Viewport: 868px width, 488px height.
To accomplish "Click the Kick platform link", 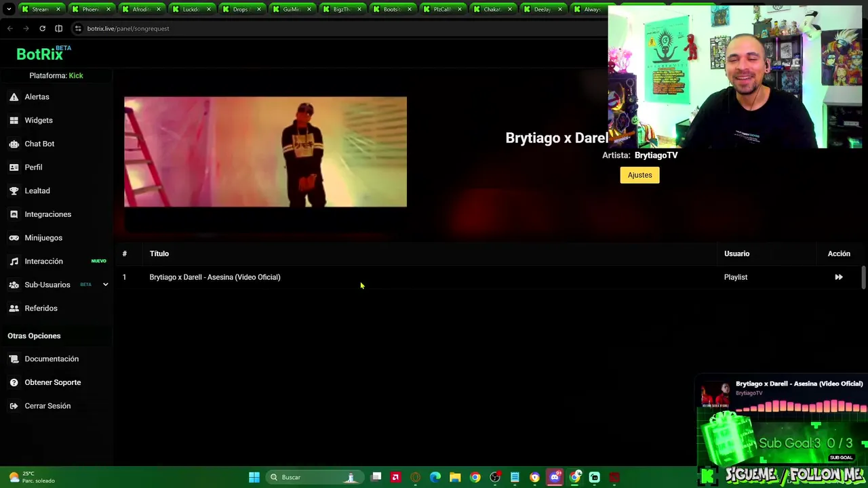I will tap(76, 76).
